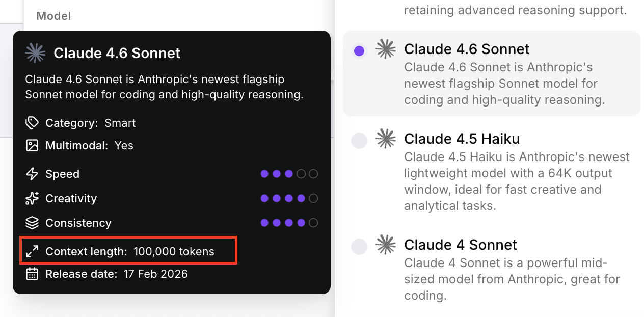Click the Anthropic logo beside Claude 4.5 Haiku
This screenshot has width=644, height=317.
[x=386, y=139]
